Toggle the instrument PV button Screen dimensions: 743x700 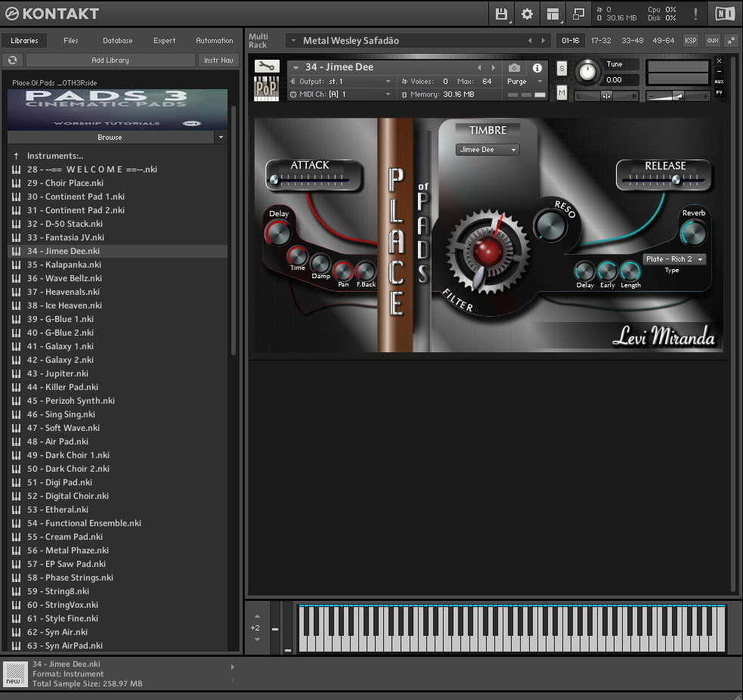coord(720,92)
